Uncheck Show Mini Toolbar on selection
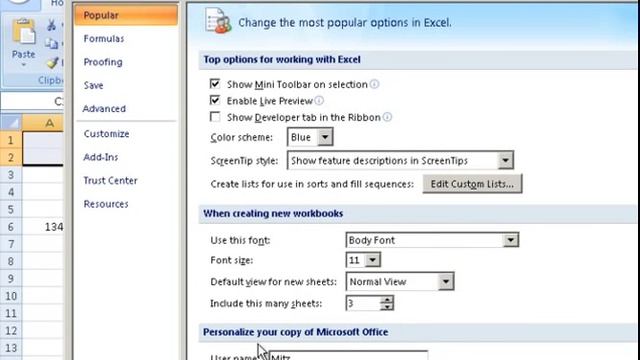 215,84
